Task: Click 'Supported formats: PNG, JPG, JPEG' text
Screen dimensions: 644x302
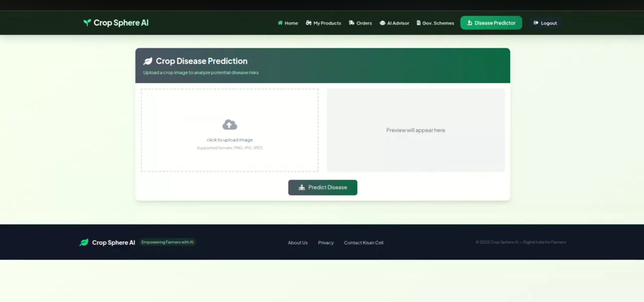Action: point(229,148)
